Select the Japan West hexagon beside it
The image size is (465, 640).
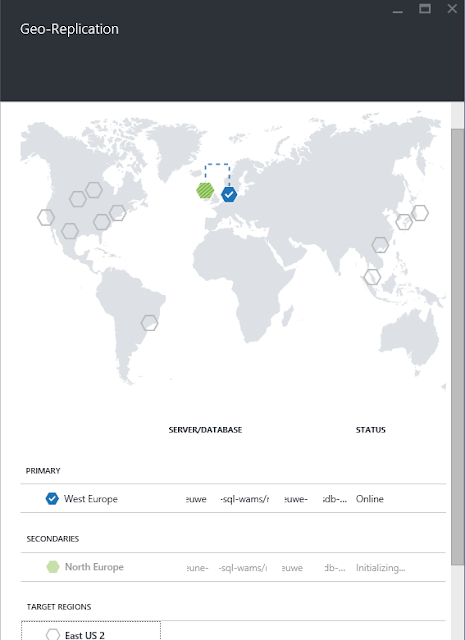[x=404, y=222]
